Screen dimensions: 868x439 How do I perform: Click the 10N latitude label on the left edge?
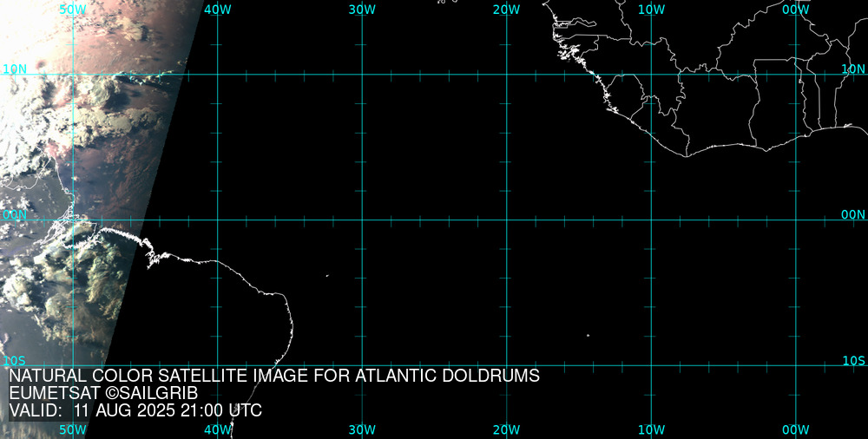coord(15,69)
